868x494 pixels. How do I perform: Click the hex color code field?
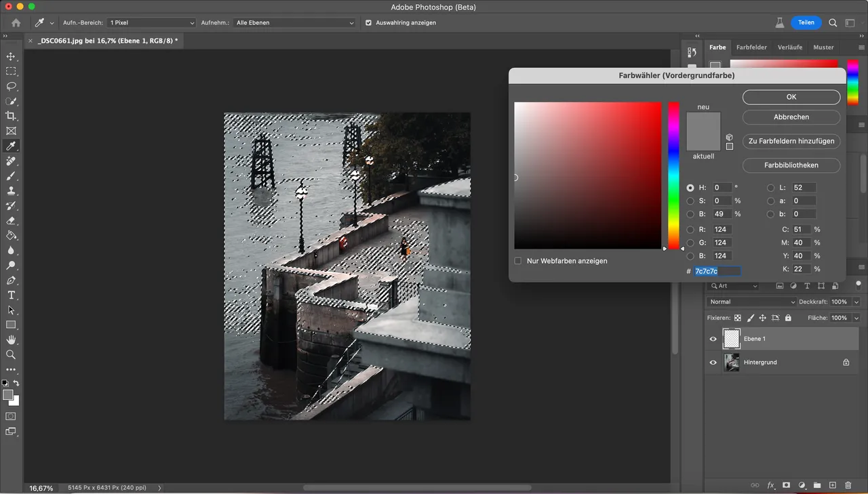tap(717, 271)
